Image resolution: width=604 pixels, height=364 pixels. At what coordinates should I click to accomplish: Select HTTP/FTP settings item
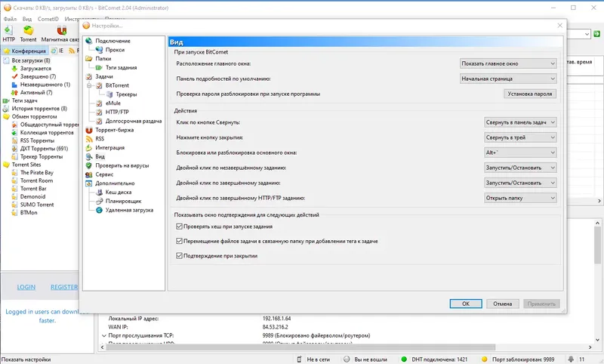[x=117, y=112]
